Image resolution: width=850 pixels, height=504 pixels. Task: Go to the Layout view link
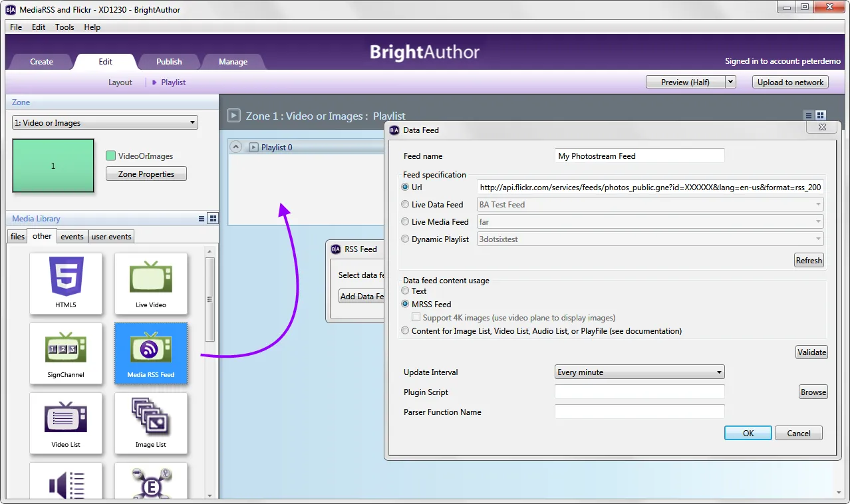coord(120,82)
